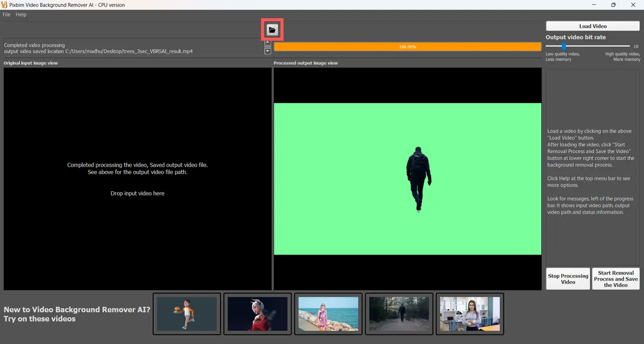644x344 pixels.
Task: Restore down the Pixbim window
Action: [x=614, y=5]
